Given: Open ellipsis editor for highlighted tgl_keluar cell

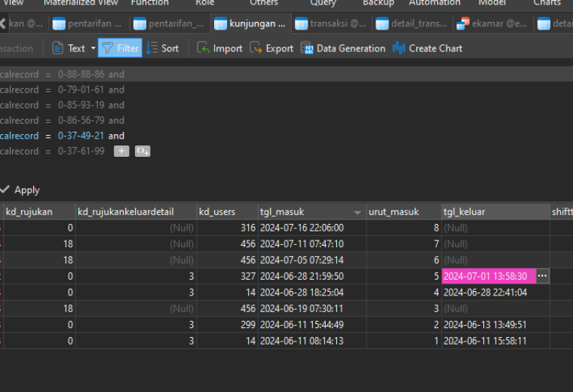Looking at the screenshot, I should [x=542, y=276].
